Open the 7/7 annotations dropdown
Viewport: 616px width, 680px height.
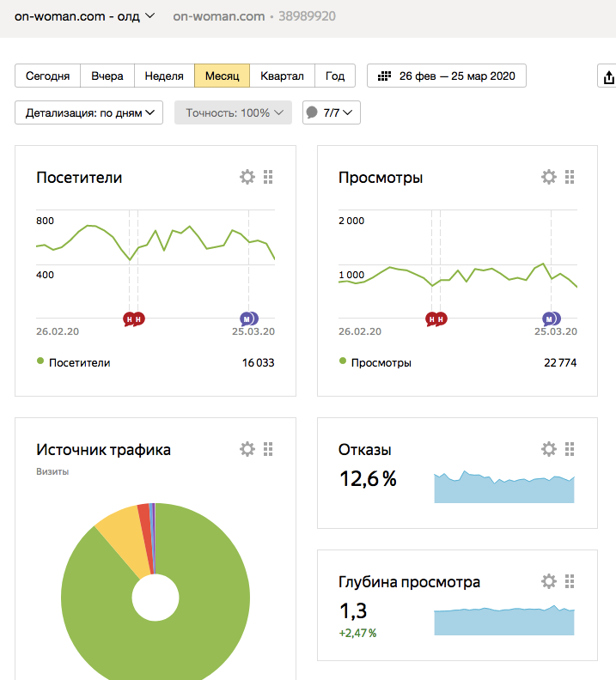pos(331,112)
